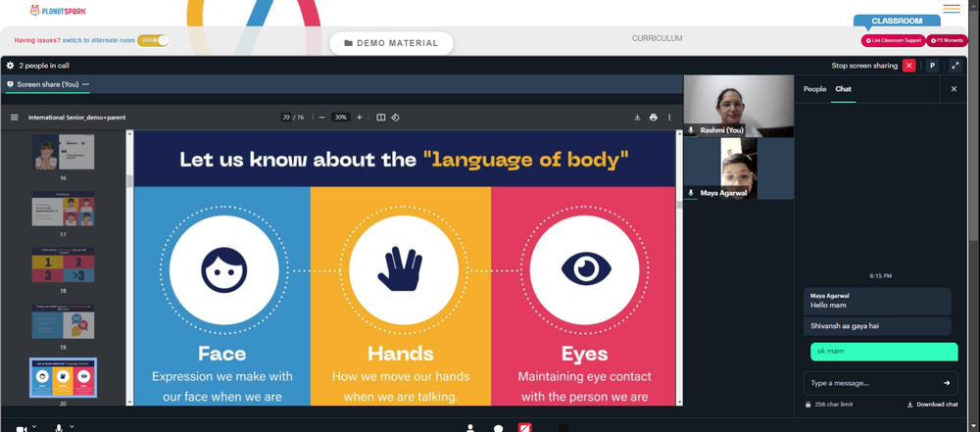This screenshot has height=432, width=980.
Task: Click the PDF zoom out minus icon
Action: coord(321,118)
